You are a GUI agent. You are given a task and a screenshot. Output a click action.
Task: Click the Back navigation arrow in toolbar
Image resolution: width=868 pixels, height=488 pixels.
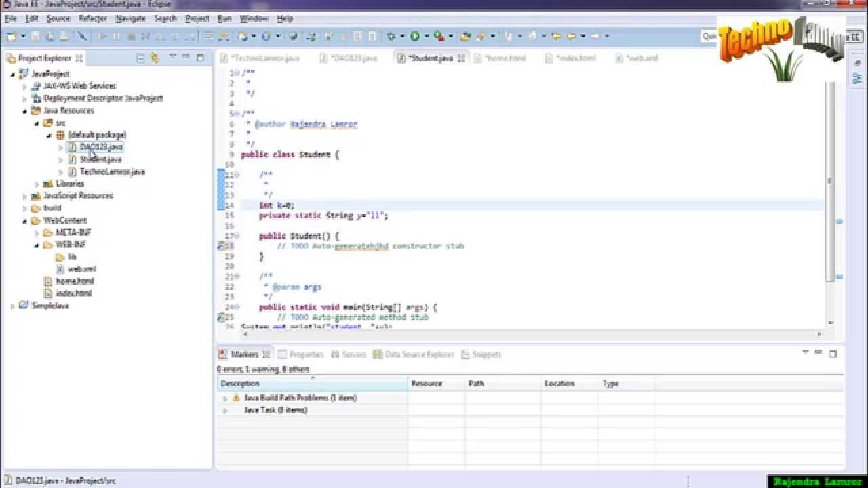pos(572,36)
